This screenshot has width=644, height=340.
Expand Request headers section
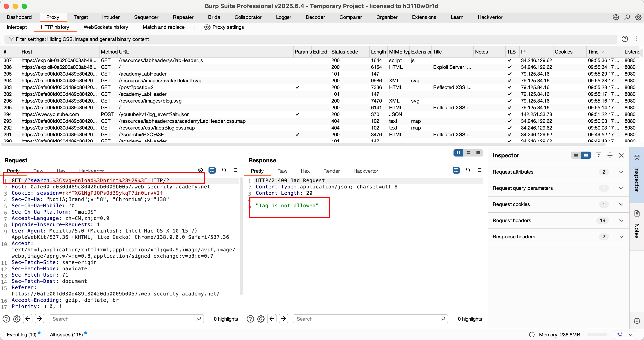pos(621,220)
